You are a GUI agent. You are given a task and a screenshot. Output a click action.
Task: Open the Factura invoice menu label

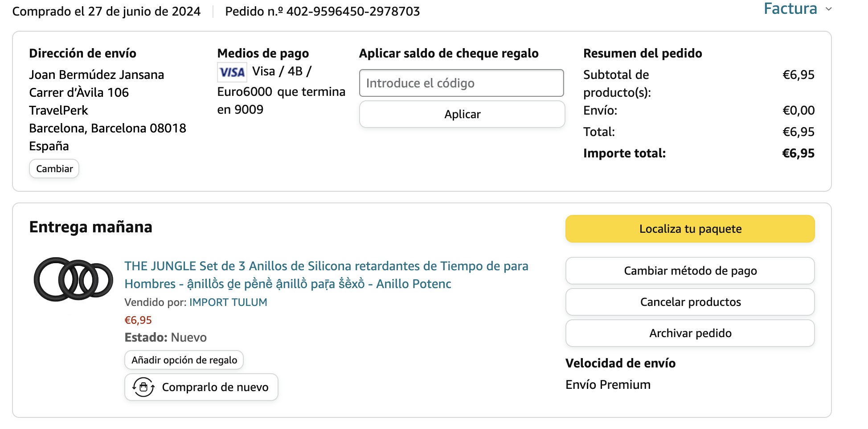pos(790,9)
